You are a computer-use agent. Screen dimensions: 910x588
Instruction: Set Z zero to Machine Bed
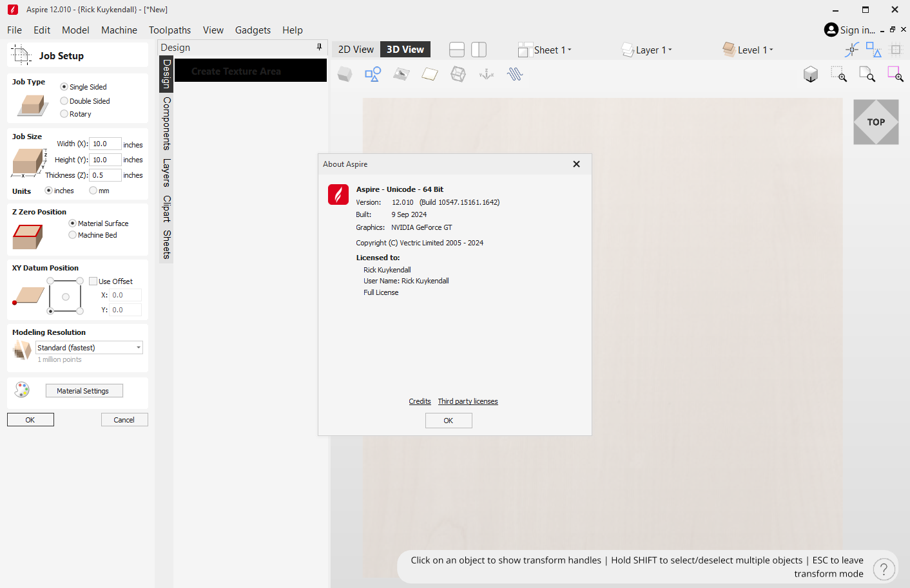(x=72, y=235)
